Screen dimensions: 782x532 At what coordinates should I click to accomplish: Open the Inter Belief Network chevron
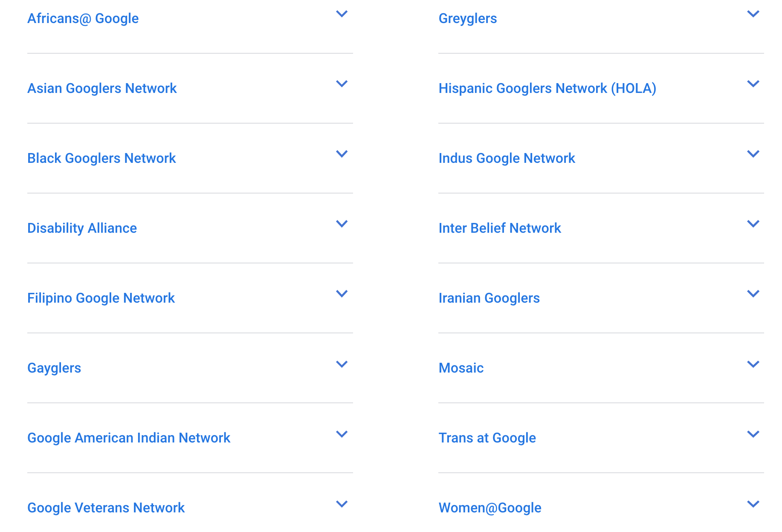click(x=753, y=224)
